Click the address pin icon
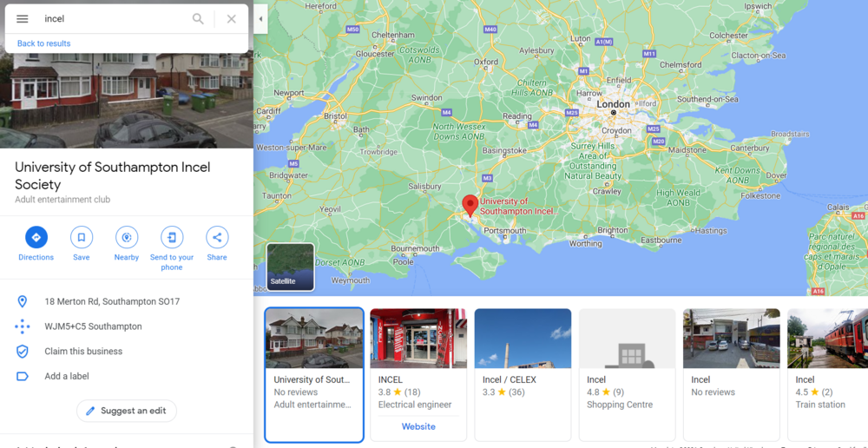 coord(23,302)
